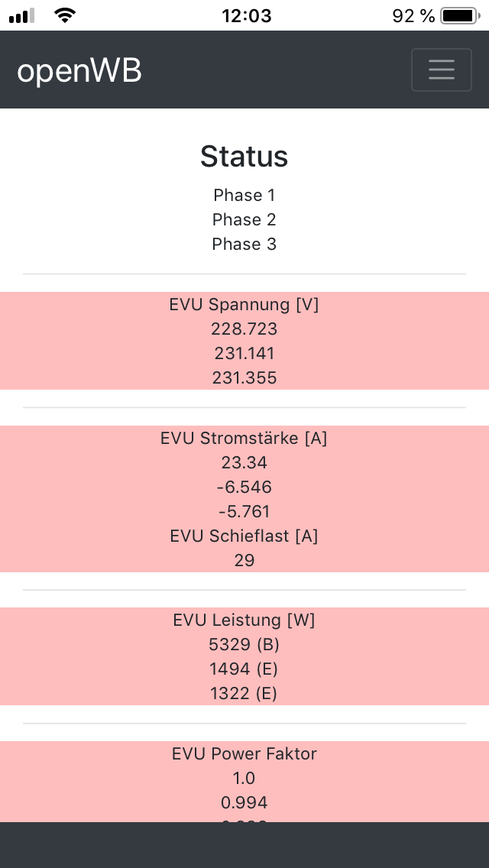Tap the openWB brand logo
489x868 pixels.
[79, 71]
